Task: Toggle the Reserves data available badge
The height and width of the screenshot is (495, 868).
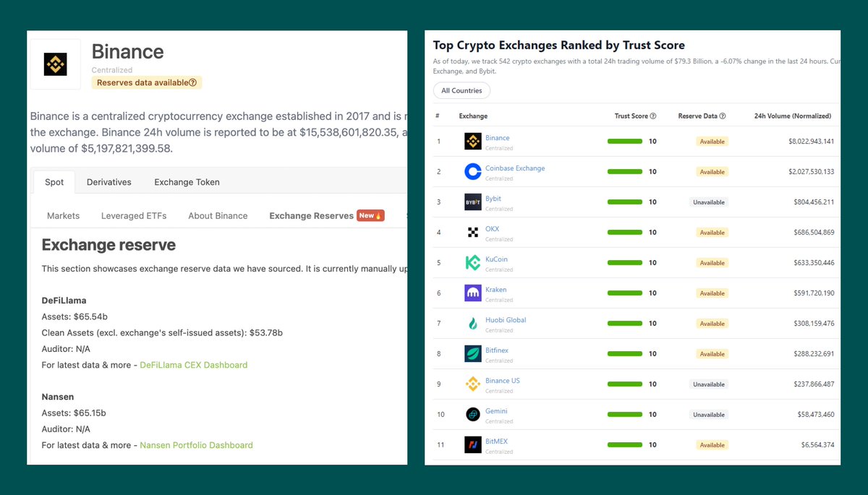Action: (x=146, y=82)
